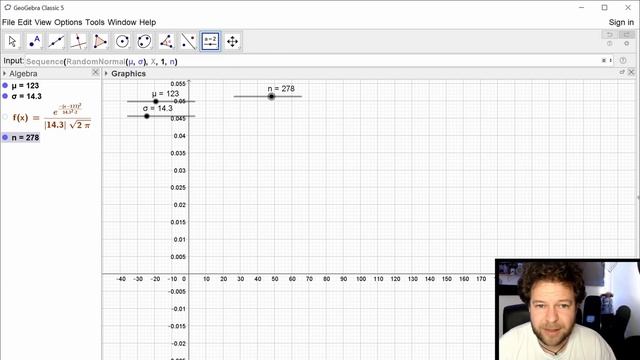This screenshot has width=640, height=360.
Task: Select the Move Graphics View tool
Action: coord(233,41)
